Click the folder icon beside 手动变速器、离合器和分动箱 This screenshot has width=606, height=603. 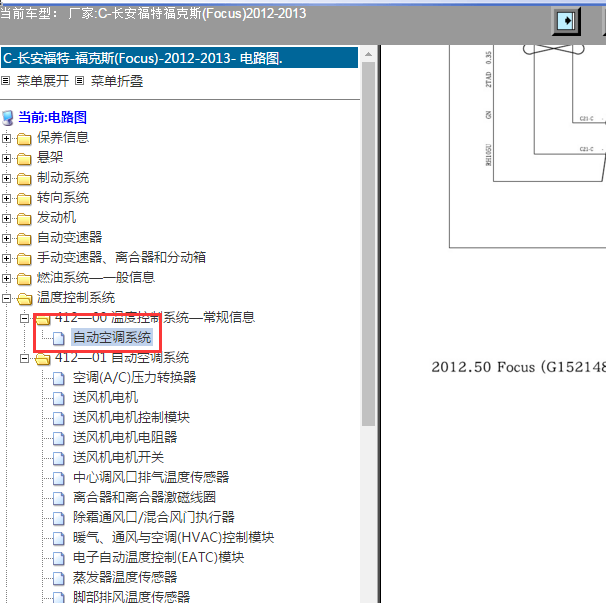[24, 258]
